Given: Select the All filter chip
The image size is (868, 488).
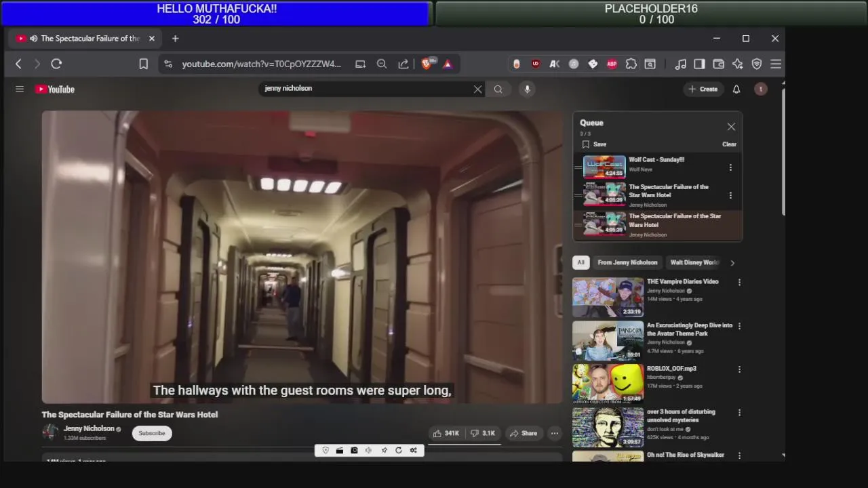Looking at the screenshot, I should pyautogui.click(x=580, y=262).
